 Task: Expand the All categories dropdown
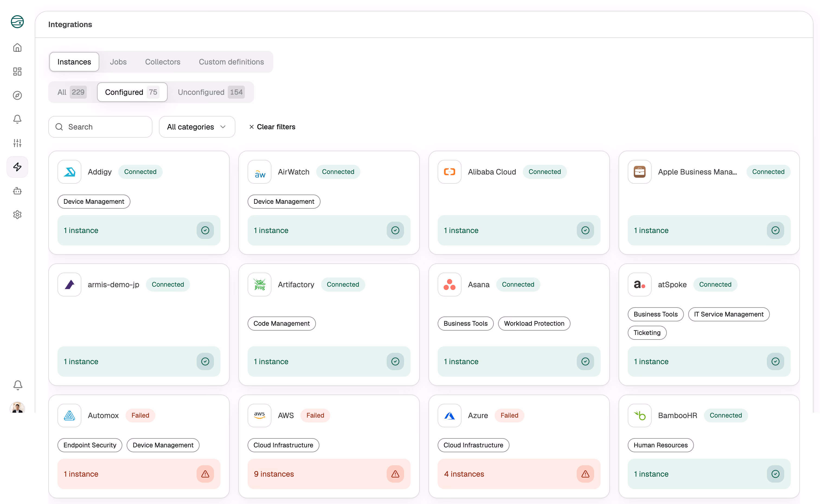[197, 127]
